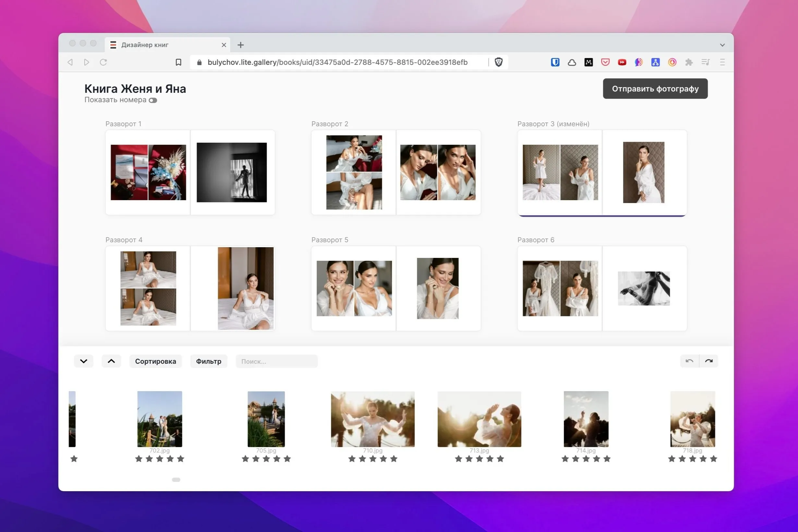The width and height of the screenshot is (798, 532).
Task: Click the Разворот 6 spread label
Action: [x=536, y=240]
